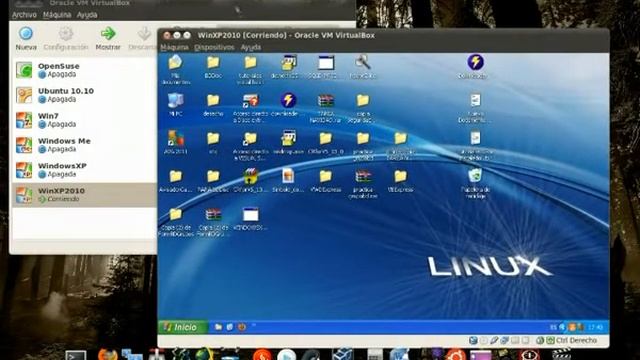Click the mouse integration green status icon

tap(540, 340)
